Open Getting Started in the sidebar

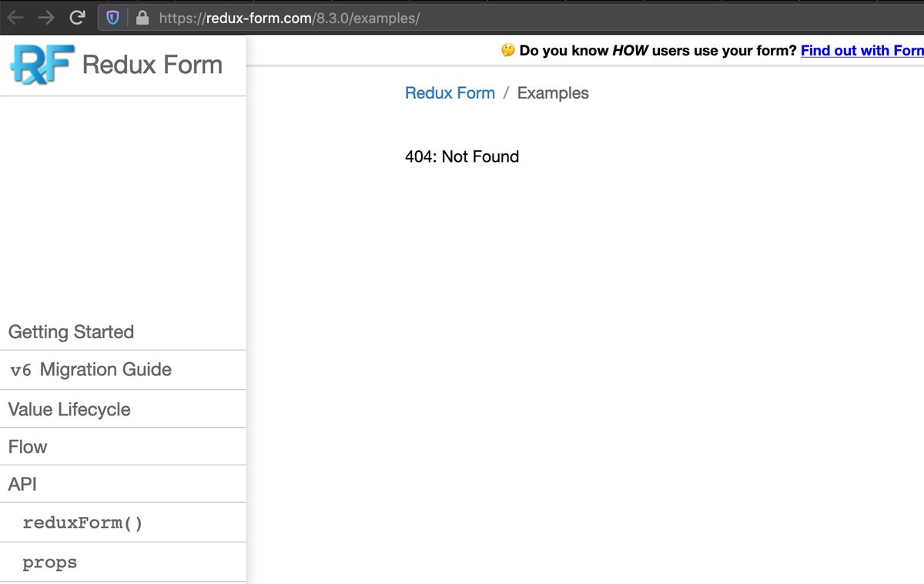[x=123, y=332]
